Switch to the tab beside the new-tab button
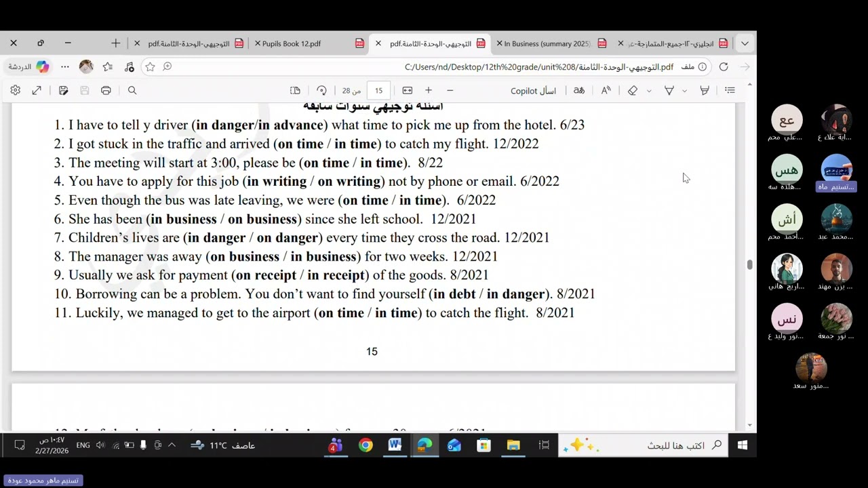Viewport: 868px width, 488px height. point(189,43)
